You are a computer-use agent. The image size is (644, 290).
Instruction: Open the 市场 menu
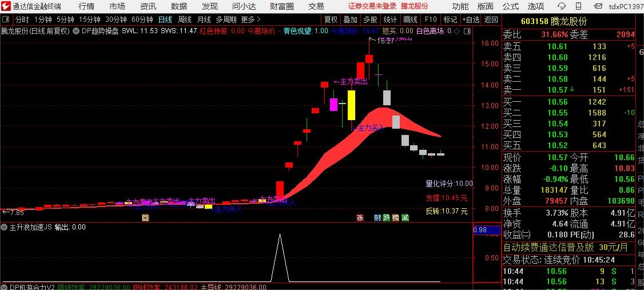click(x=117, y=6)
